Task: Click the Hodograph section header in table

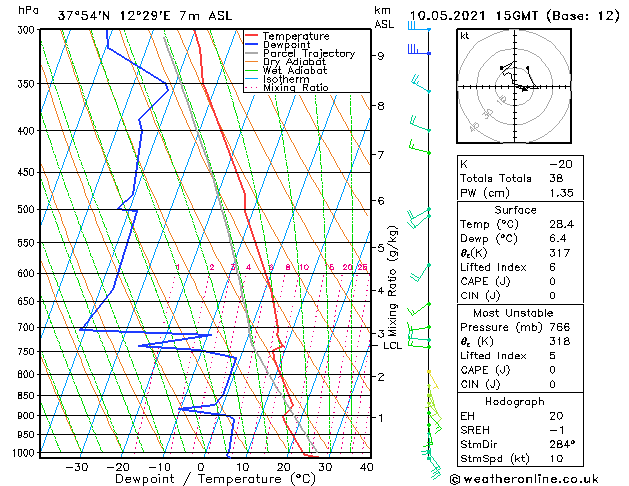Action: pos(515,401)
